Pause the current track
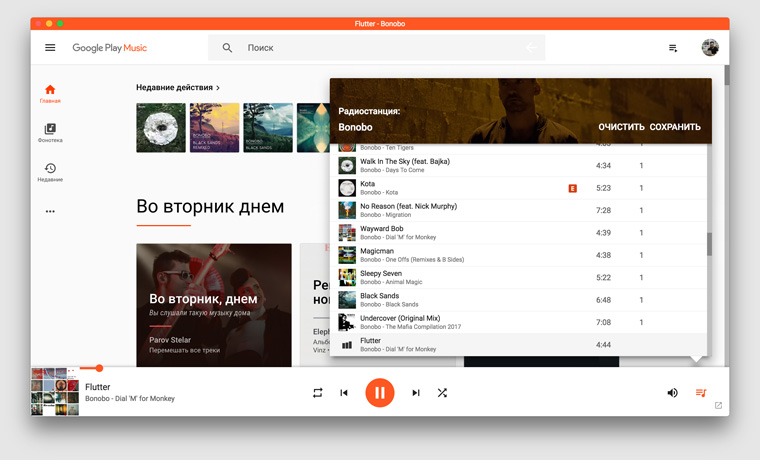 coord(380,393)
